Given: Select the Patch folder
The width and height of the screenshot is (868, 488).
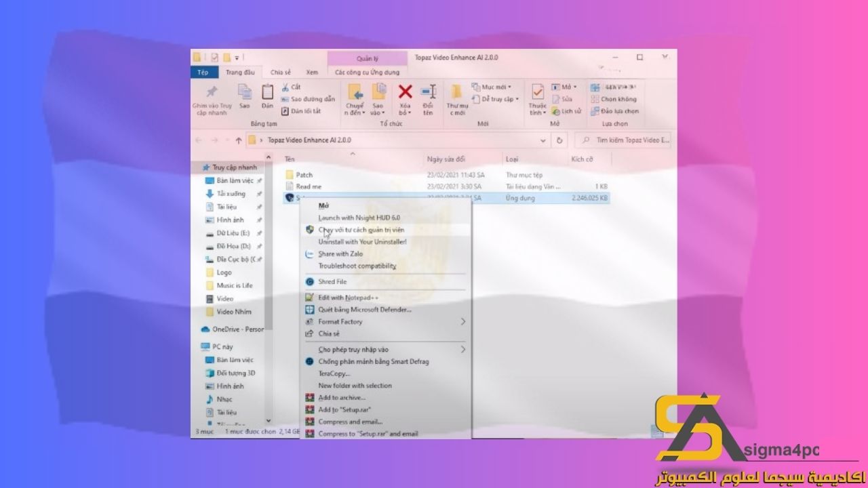Looking at the screenshot, I should tap(304, 176).
